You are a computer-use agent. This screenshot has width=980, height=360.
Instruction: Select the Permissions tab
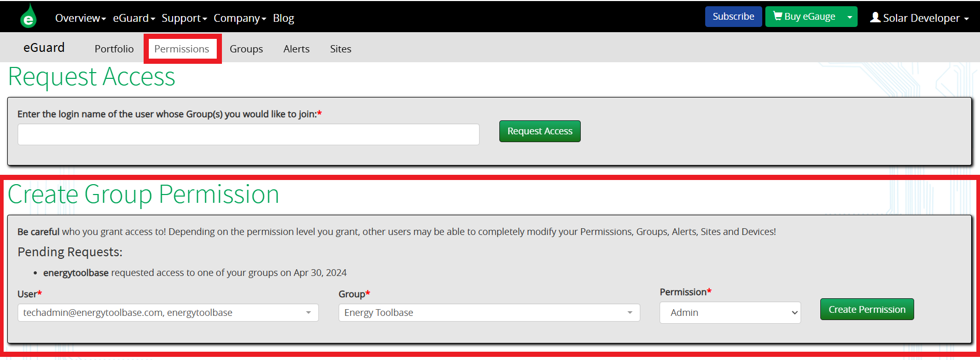(182, 49)
